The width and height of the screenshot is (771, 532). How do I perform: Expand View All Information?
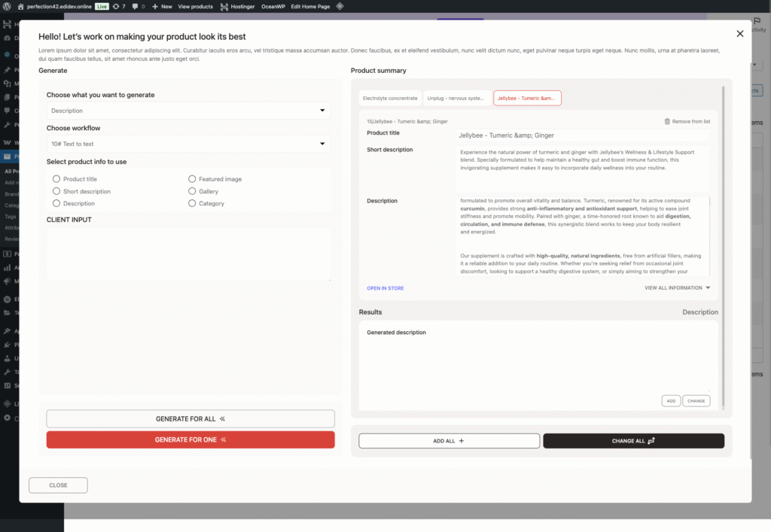point(677,287)
